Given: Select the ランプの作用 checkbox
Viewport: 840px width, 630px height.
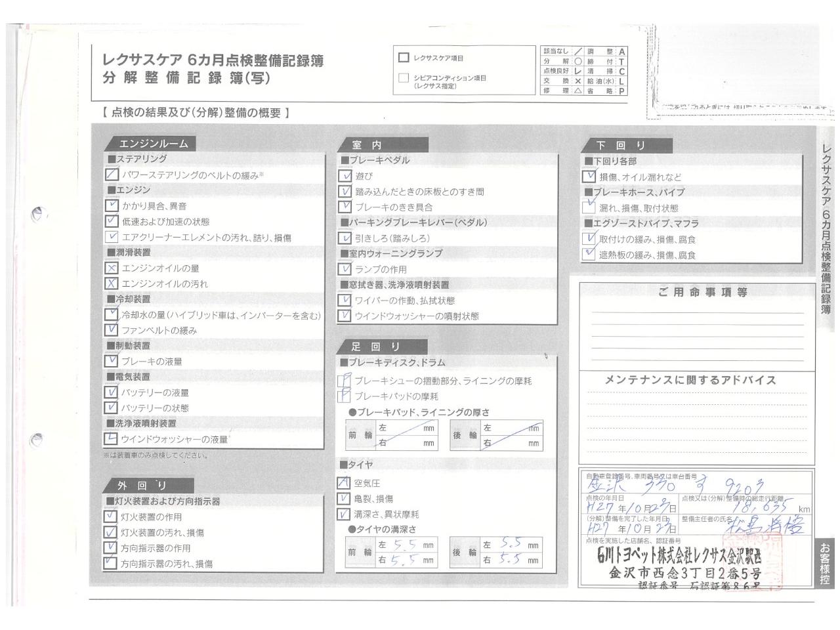Looking at the screenshot, I should point(345,269).
